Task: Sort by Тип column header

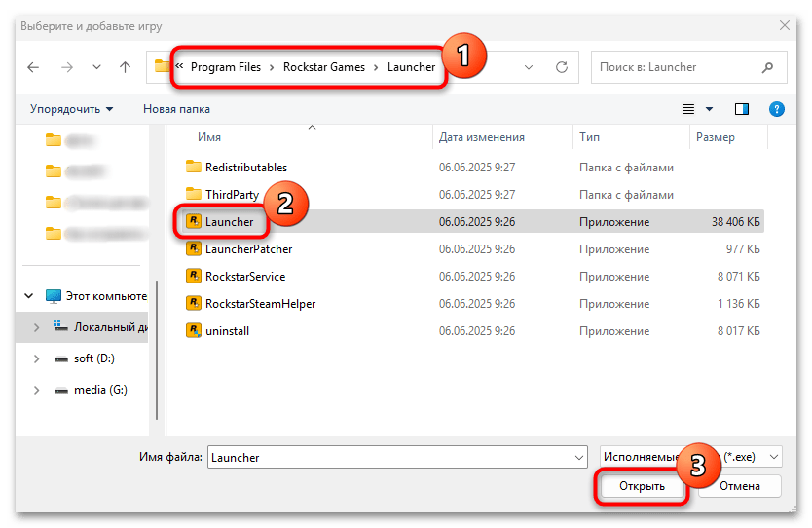Action: 589,137
